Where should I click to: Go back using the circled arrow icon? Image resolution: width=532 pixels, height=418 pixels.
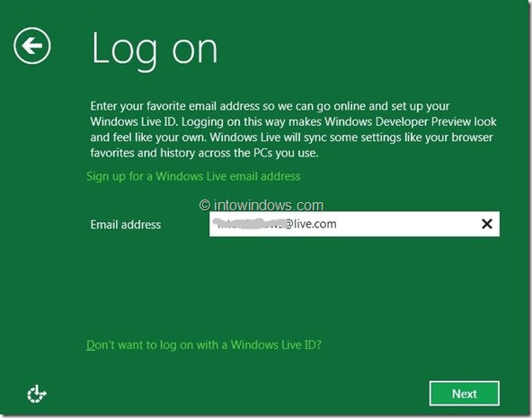pos(32,46)
